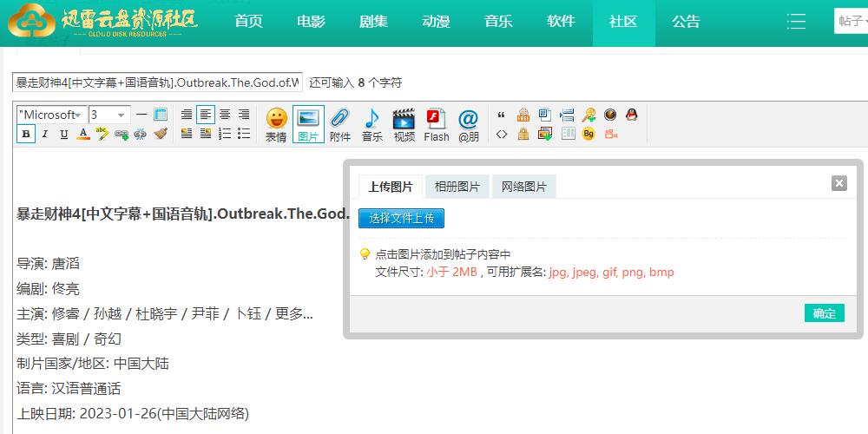
Task: Open the font color picker
Action: (83, 134)
